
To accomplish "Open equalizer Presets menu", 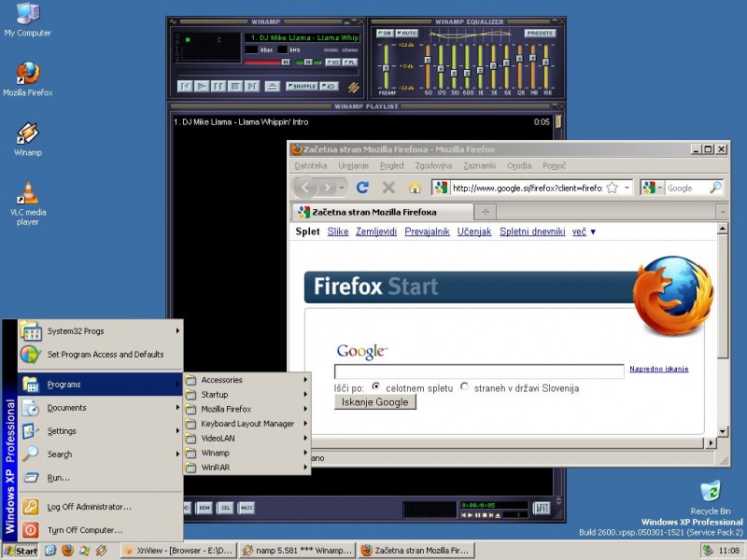I will pyautogui.click(x=540, y=34).
